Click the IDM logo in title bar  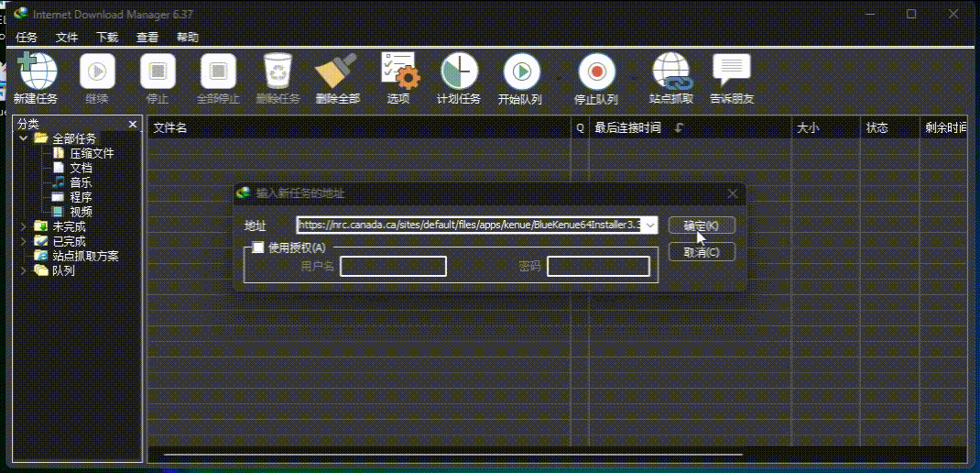[x=21, y=13]
